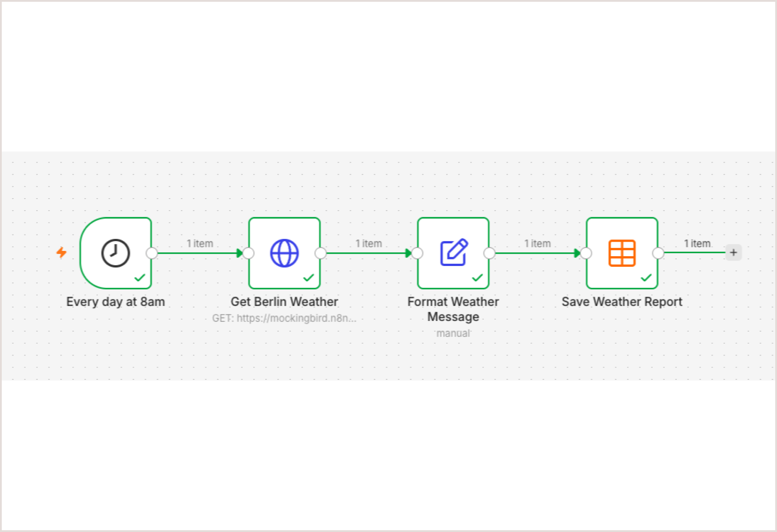The height and width of the screenshot is (532, 777).
Task: Click the output connector of Save Weather Report
Action: (x=658, y=253)
